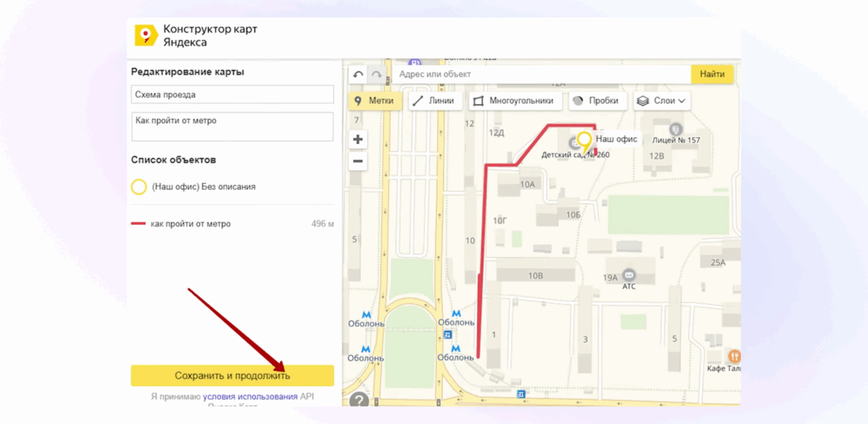Select the Метки placemark tool
The width and height of the screenshot is (868, 424).
[x=375, y=100]
